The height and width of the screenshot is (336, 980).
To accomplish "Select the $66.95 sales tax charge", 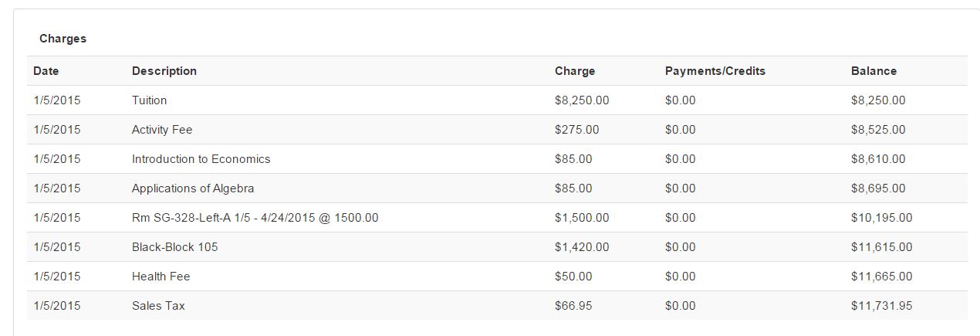I will [573, 306].
